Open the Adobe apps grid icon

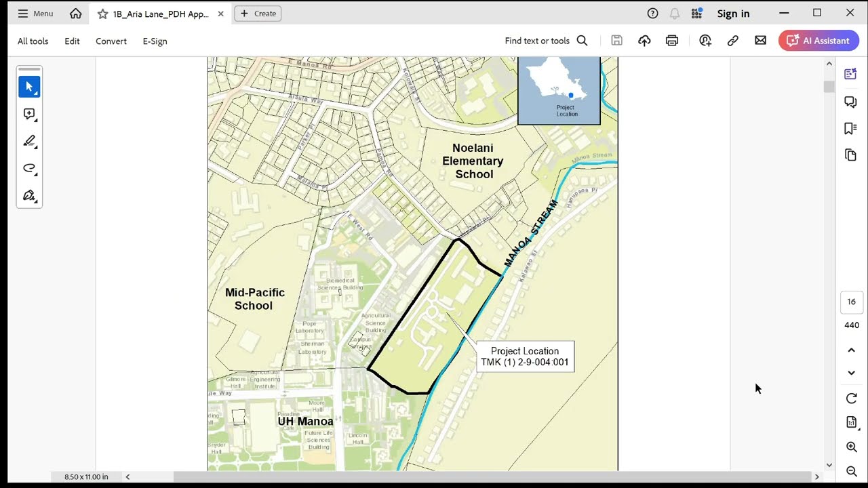(696, 14)
